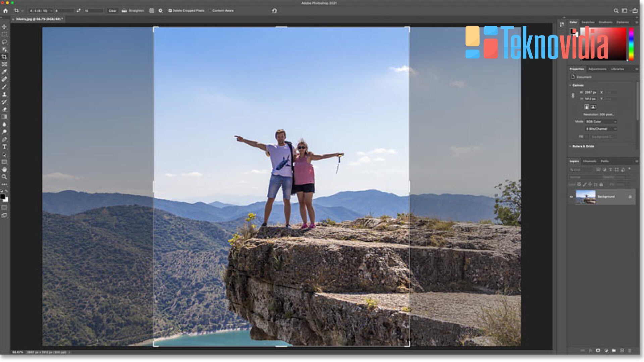Click the delete layer trash icon
The image size is (644, 362).
(x=629, y=350)
